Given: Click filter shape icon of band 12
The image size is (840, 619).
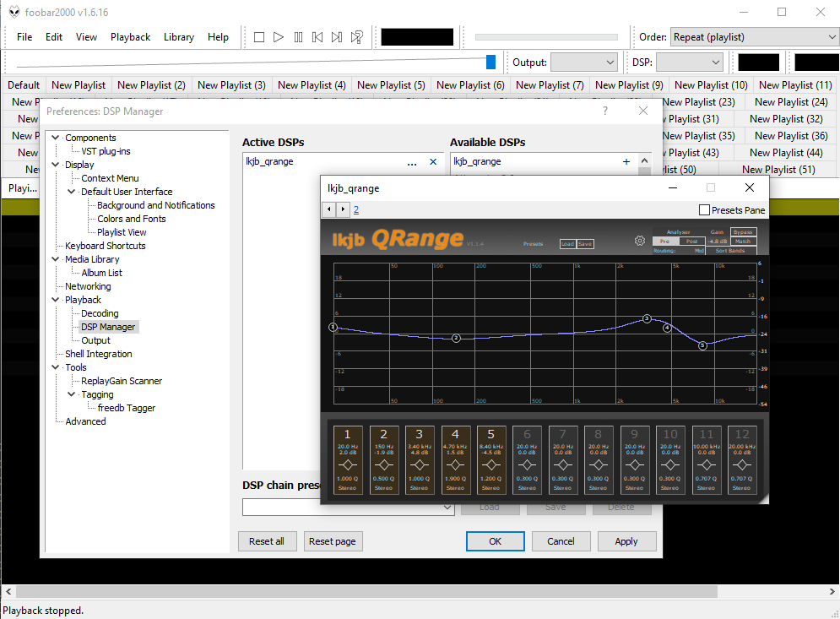Looking at the screenshot, I should [742, 465].
